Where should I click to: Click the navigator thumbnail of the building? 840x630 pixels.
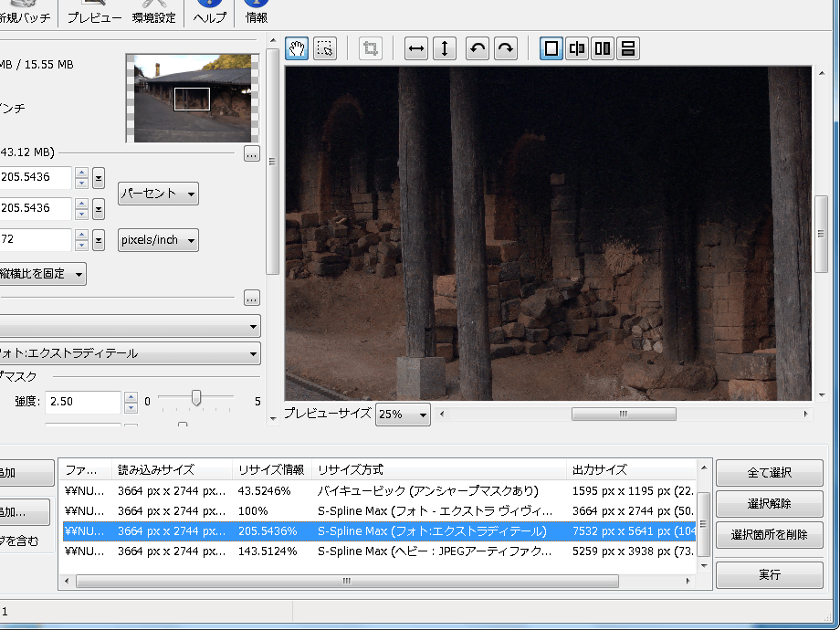coord(193,99)
